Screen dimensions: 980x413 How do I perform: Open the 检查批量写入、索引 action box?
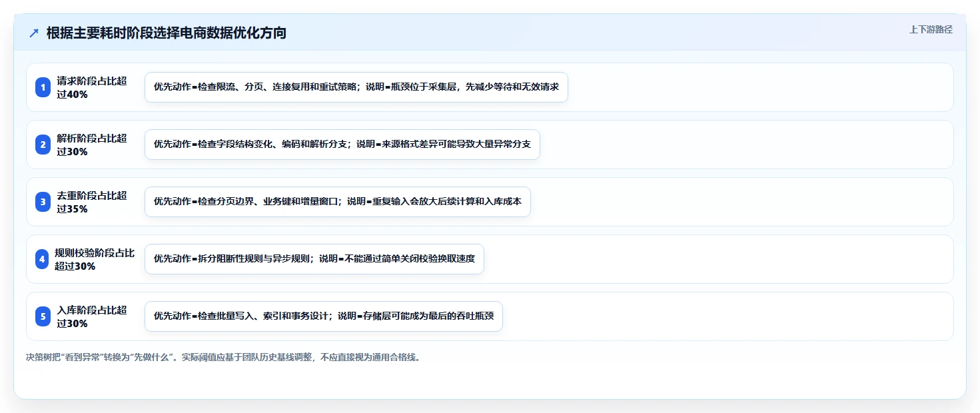[324, 316]
